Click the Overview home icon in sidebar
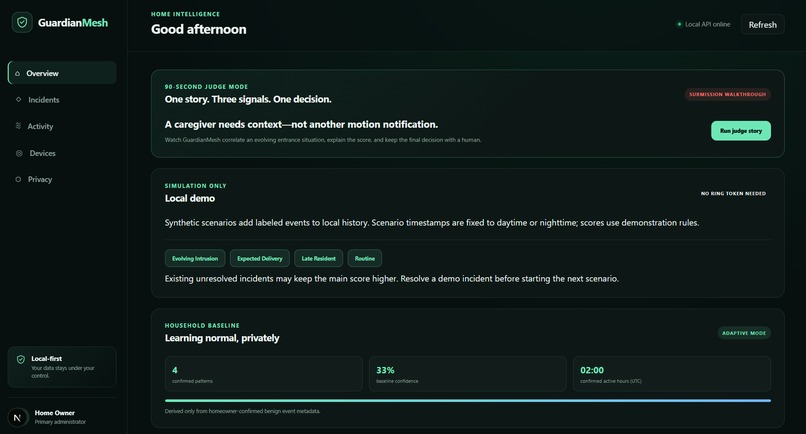This screenshot has width=806, height=434. click(x=17, y=74)
